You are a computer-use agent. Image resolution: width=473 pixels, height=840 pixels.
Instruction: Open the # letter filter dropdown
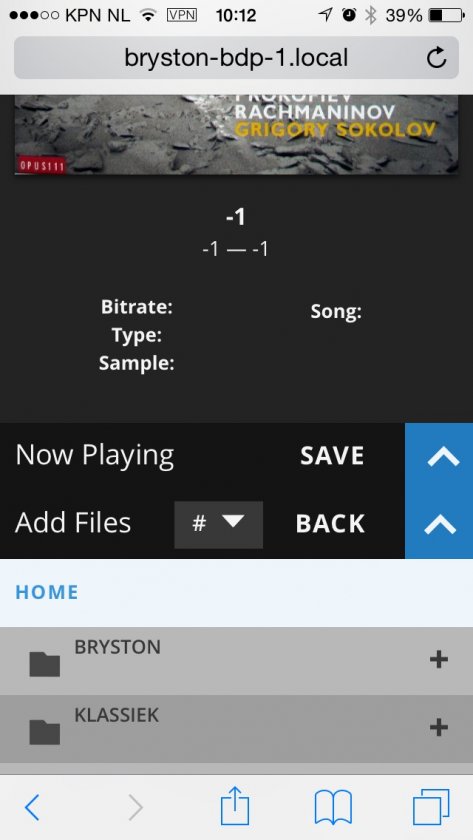click(219, 524)
